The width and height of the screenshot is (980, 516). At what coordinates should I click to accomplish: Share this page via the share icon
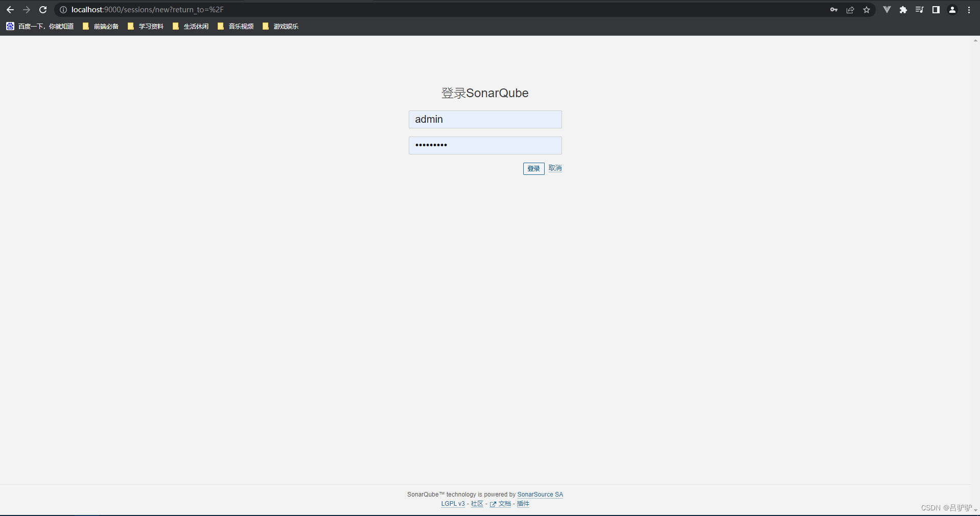coord(850,10)
